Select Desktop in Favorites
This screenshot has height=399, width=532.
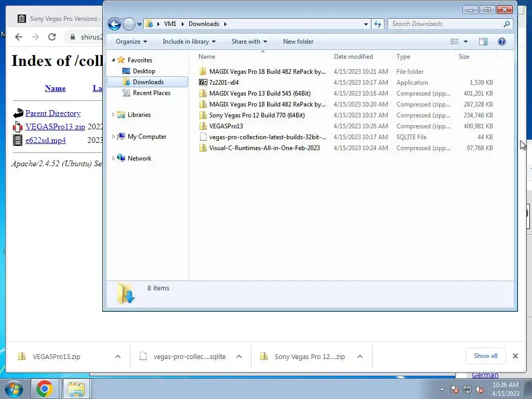pos(144,71)
